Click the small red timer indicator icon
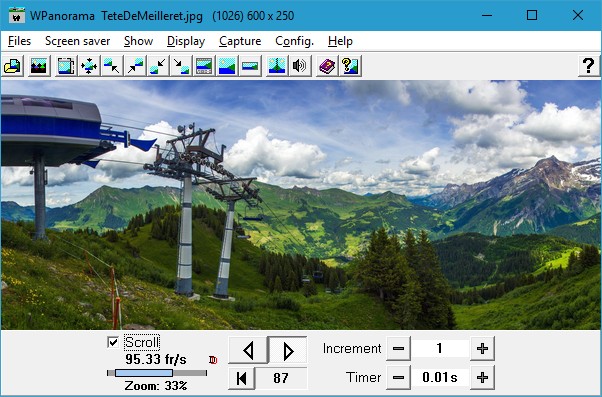 213,360
